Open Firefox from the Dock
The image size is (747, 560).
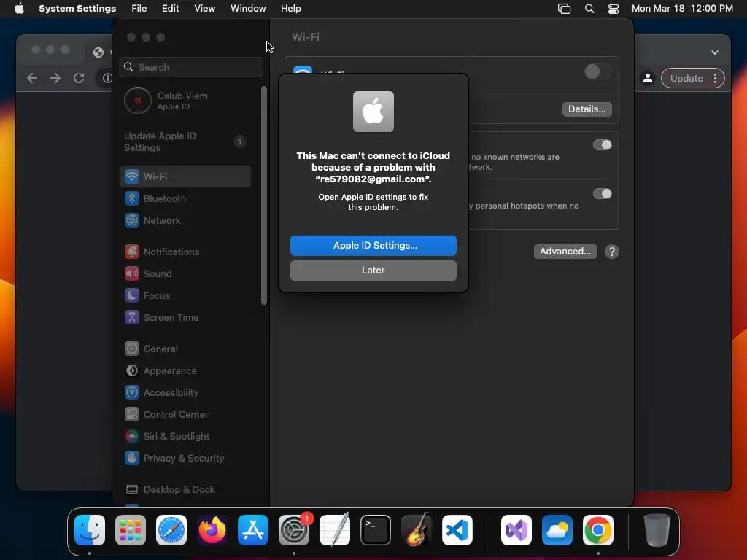point(212,530)
